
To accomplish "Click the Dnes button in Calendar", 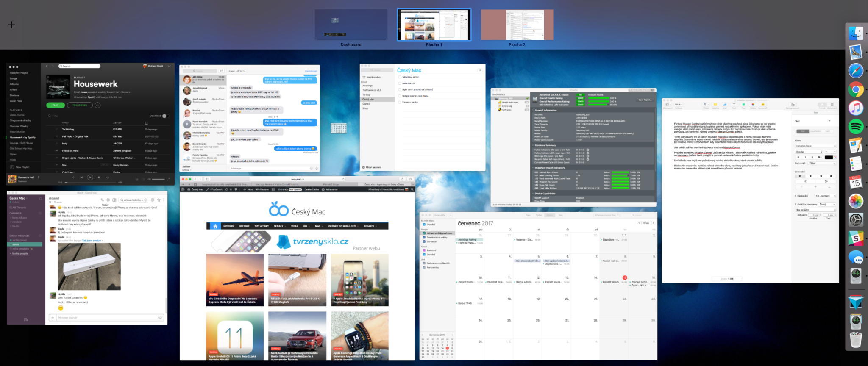I will (x=646, y=223).
